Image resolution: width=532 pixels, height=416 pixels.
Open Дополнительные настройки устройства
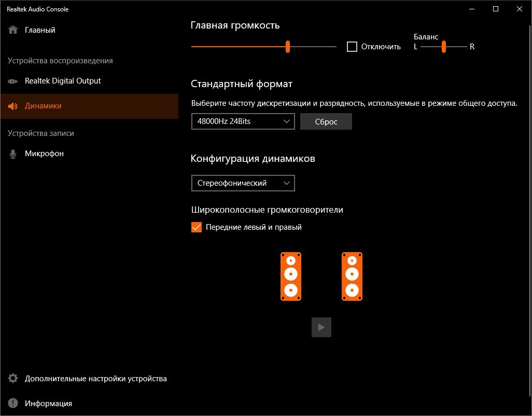click(x=95, y=379)
